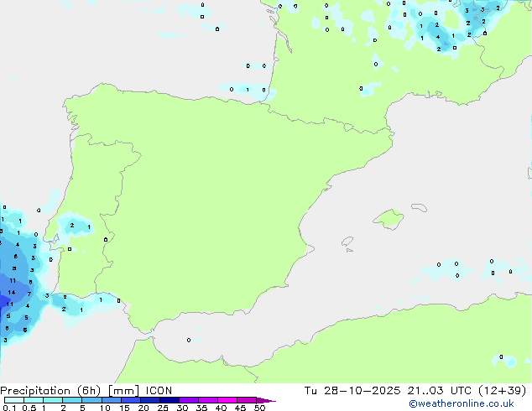Click the 20–25 mm legend swatch
Screen dimensions: 532x411
150,400
